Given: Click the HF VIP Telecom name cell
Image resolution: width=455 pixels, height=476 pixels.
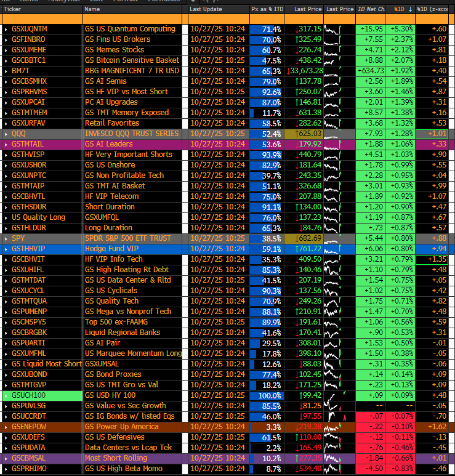Looking at the screenshot, I should pos(132,196).
